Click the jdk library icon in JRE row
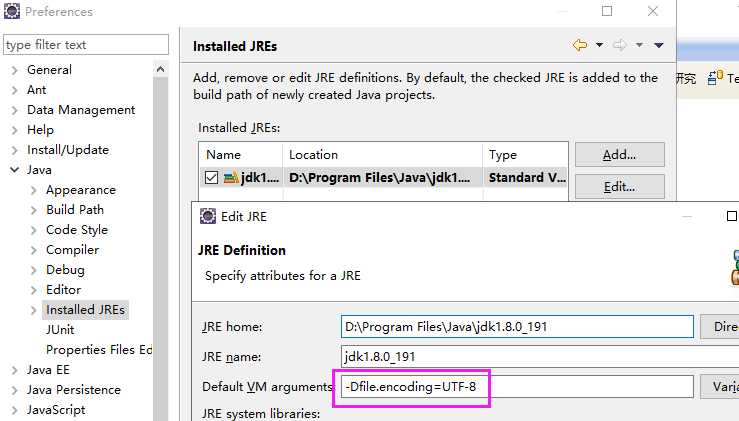Image resolution: width=739 pixels, height=421 pixels. pos(230,178)
